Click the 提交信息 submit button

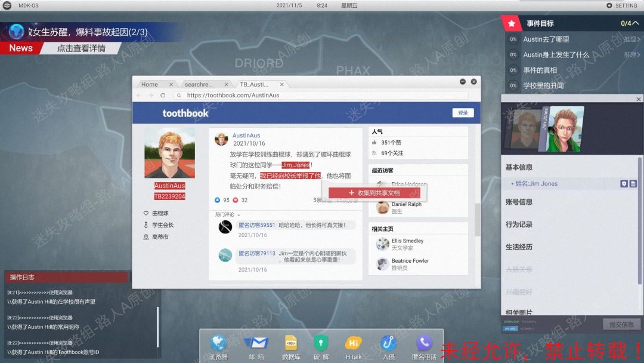(621, 325)
